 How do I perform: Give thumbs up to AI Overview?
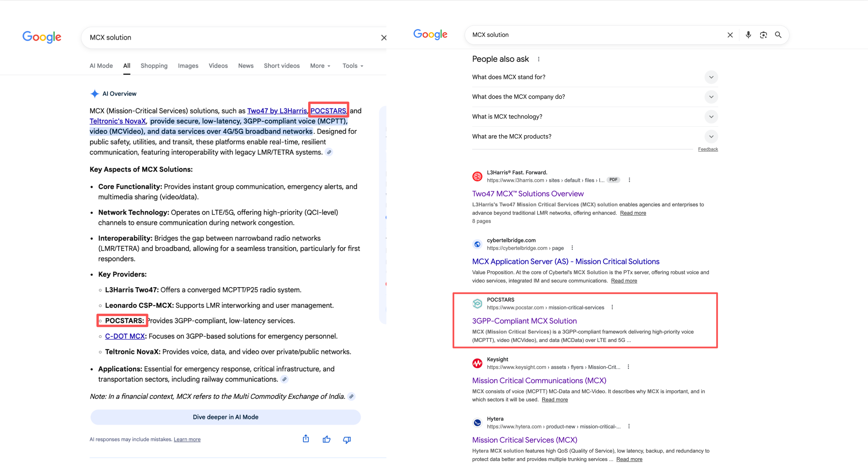tap(326, 439)
